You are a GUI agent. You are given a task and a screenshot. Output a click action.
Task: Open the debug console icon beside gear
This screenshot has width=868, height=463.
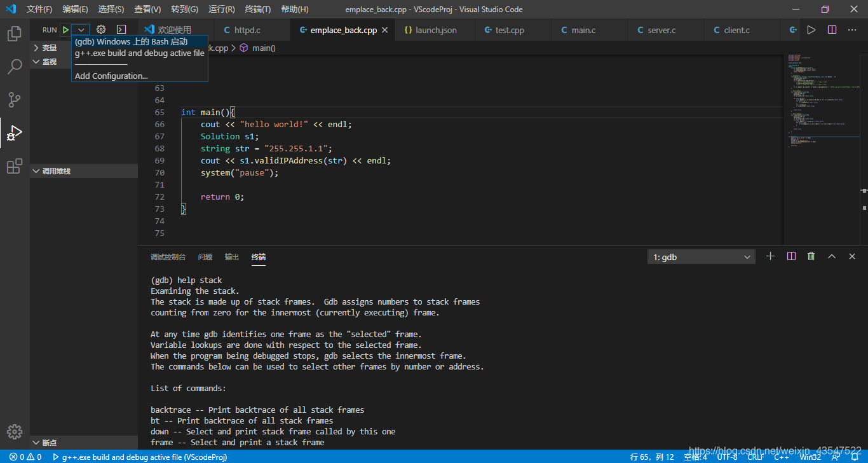point(121,30)
